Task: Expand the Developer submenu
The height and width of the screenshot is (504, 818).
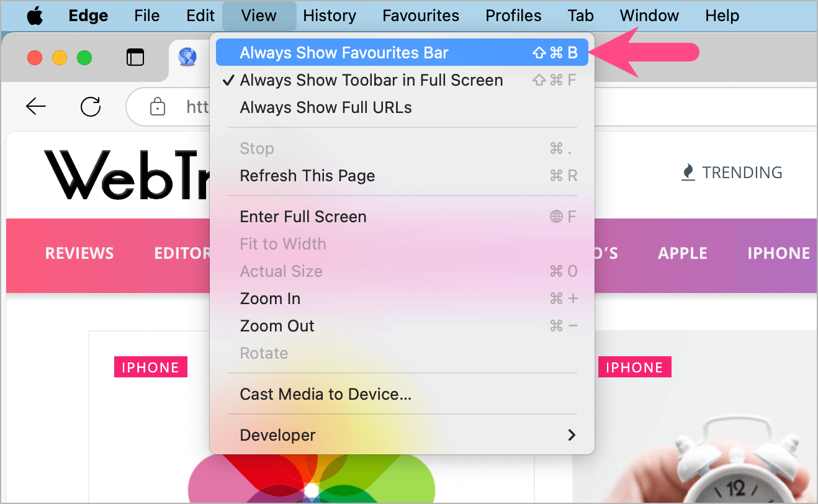Action: (x=277, y=434)
